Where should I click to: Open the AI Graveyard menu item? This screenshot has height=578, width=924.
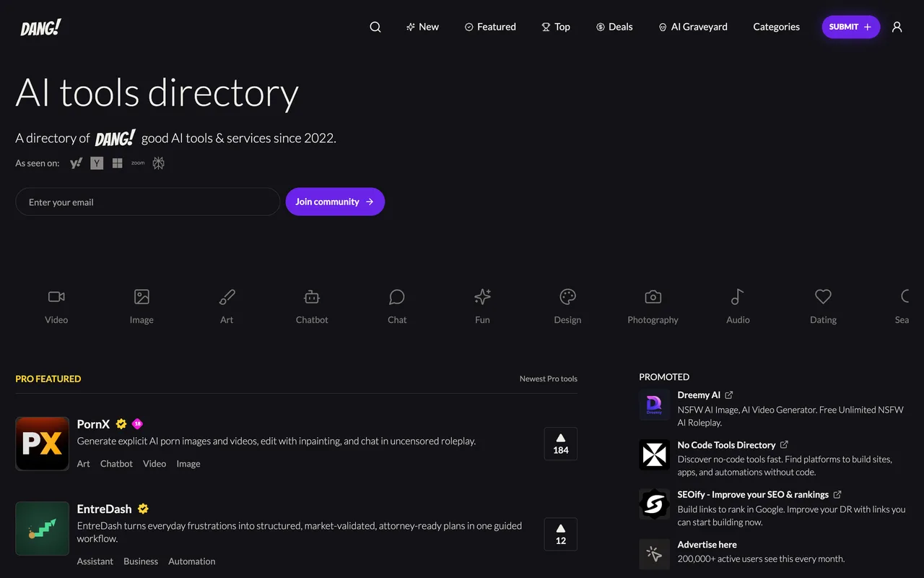(693, 27)
